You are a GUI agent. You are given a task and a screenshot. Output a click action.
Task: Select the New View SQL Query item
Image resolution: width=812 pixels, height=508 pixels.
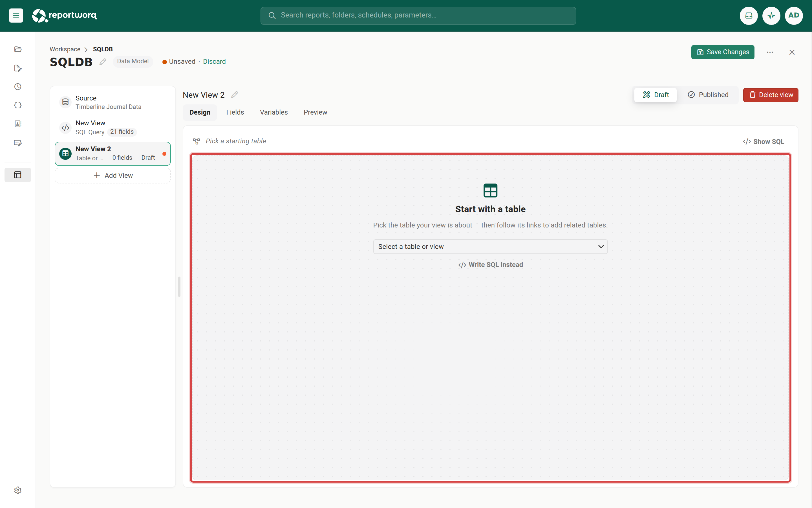point(113,128)
